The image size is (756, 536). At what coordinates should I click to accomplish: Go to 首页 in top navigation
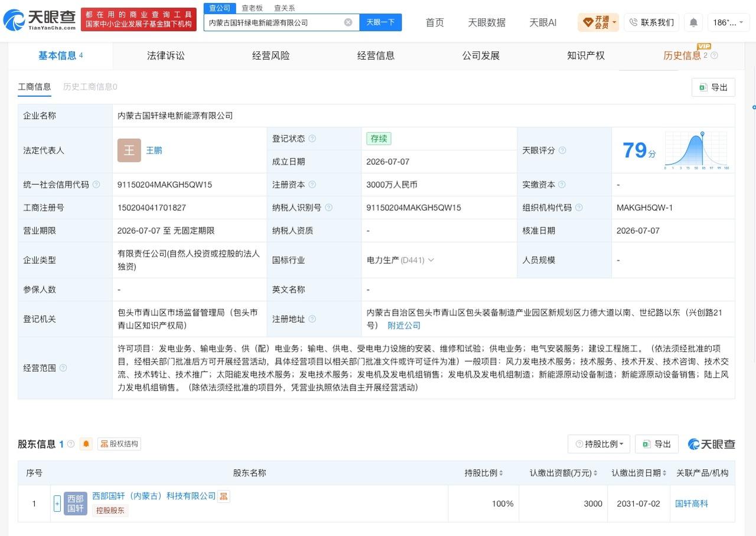click(x=435, y=22)
